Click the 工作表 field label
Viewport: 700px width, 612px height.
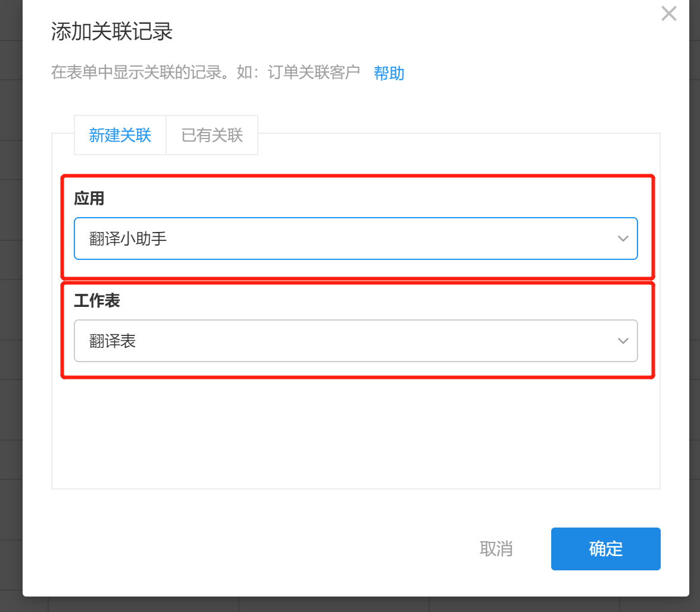[x=97, y=300]
